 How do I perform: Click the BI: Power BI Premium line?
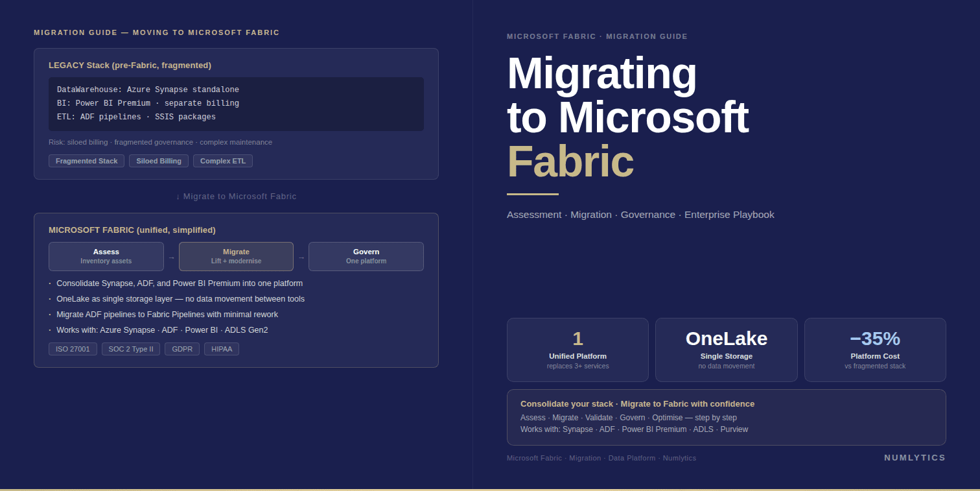[148, 103]
